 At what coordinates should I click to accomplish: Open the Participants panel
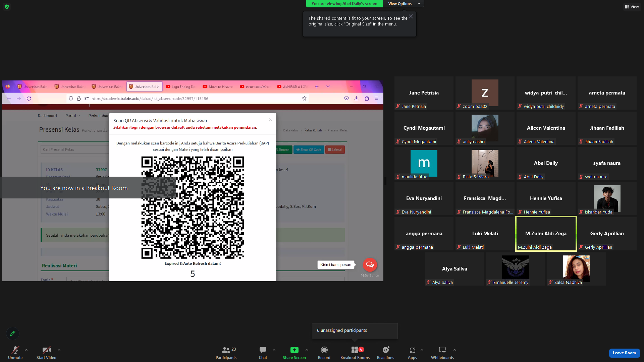(x=226, y=353)
